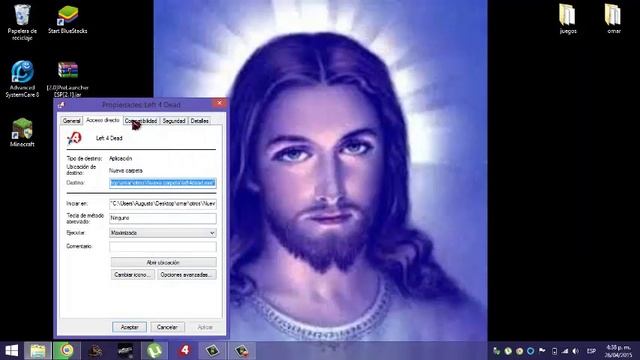Close the Propiedades Left 4 Dead dialog
Viewport: 640px width, 360px height.
click(219, 103)
